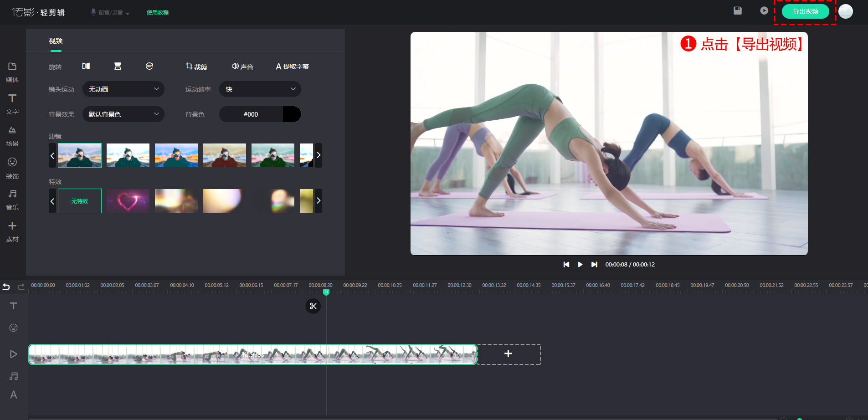Select the yoga video clip on timeline
Viewport: 868px width, 420px height.
point(253,354)
